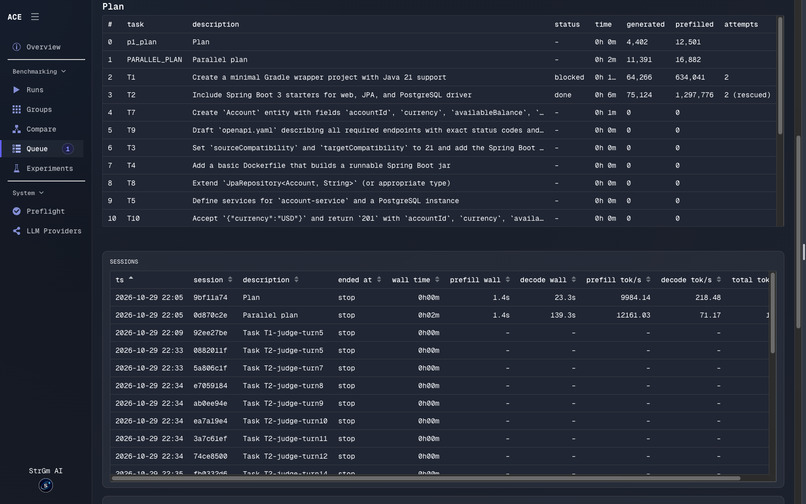The height and width of the screenshot is (504, 806).
Task: Select the pi_plan task row
Action: (x=439, y=42)
